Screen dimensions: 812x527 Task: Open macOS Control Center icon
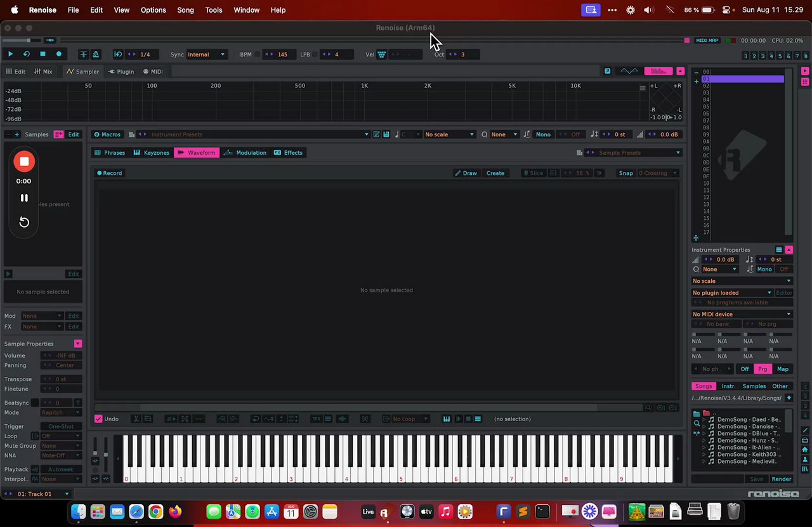click(x=727, y=10)
